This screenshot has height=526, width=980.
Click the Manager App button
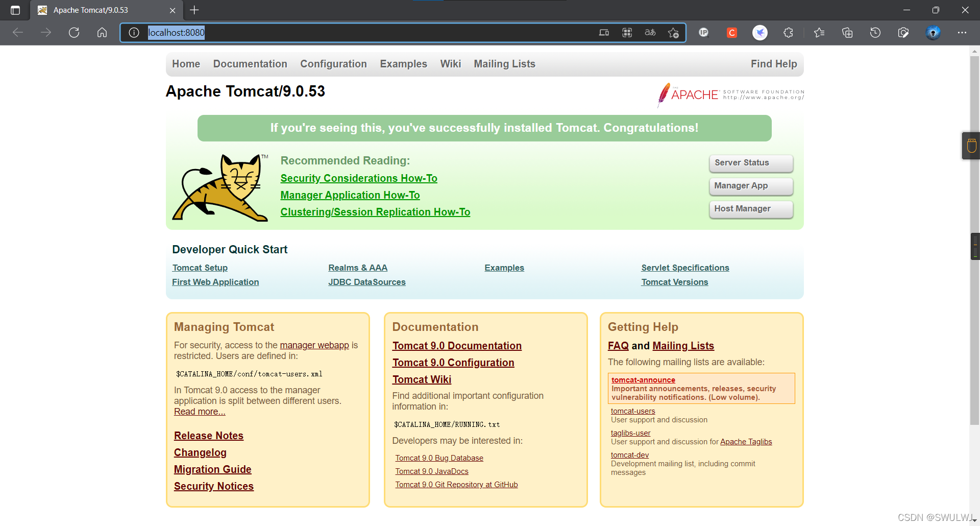[x=751, y=186]
